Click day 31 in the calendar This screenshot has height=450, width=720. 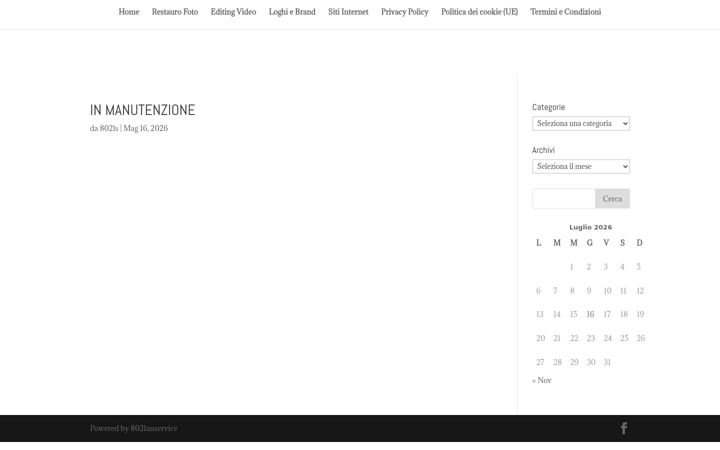607,362
